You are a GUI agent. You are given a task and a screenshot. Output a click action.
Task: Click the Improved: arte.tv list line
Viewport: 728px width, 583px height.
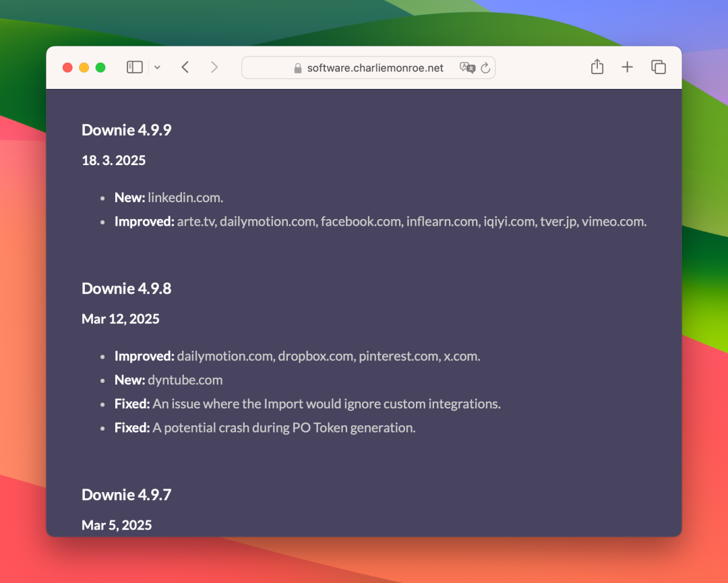(381, 222)
